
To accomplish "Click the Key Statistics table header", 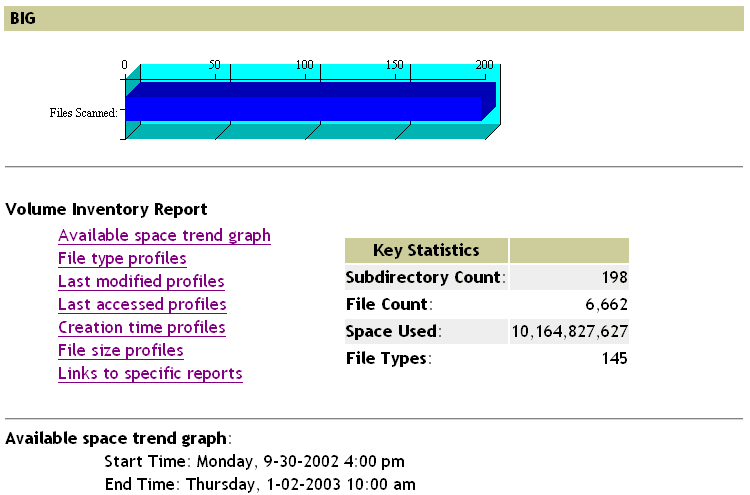I will coord(426,250).
